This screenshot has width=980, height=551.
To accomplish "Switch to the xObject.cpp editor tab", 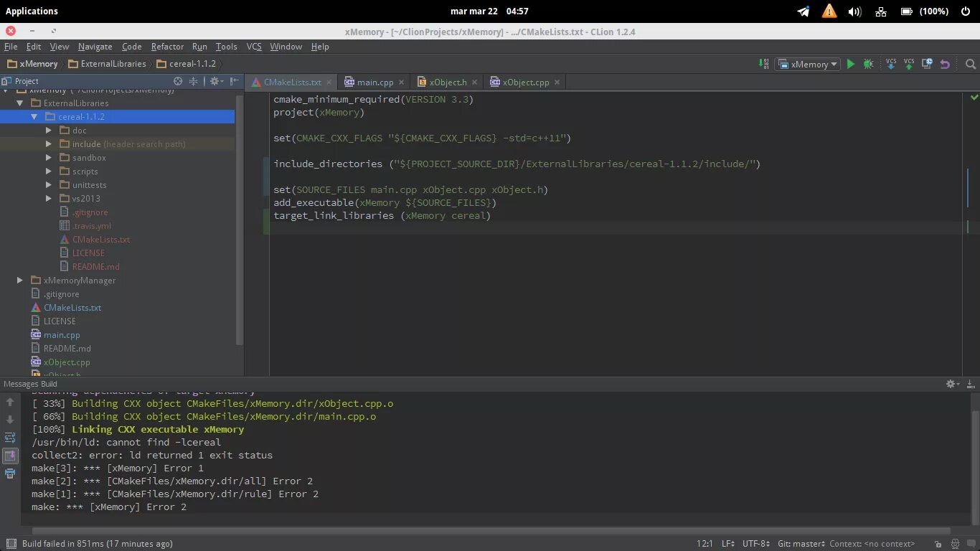I will click(525, 82).
